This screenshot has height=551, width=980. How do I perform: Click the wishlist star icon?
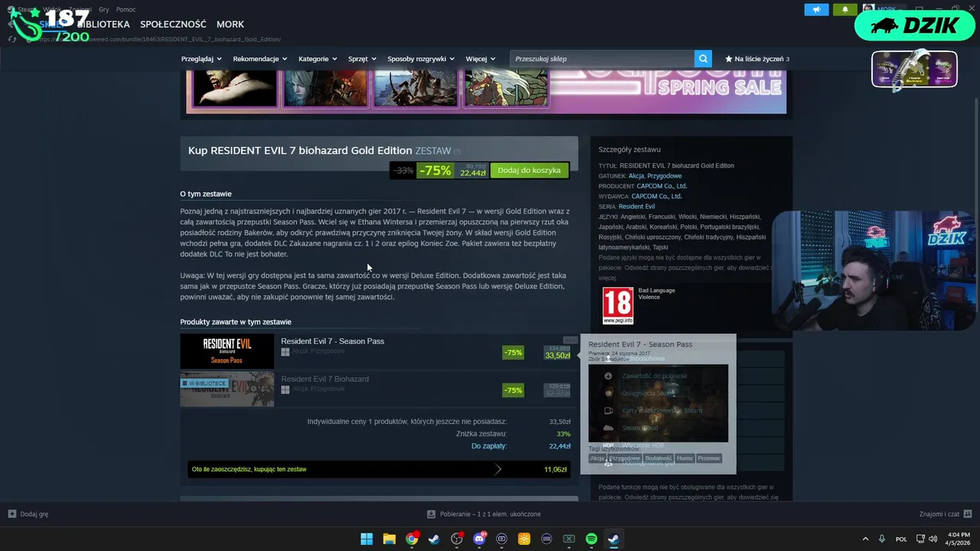(x=729, y=59)
